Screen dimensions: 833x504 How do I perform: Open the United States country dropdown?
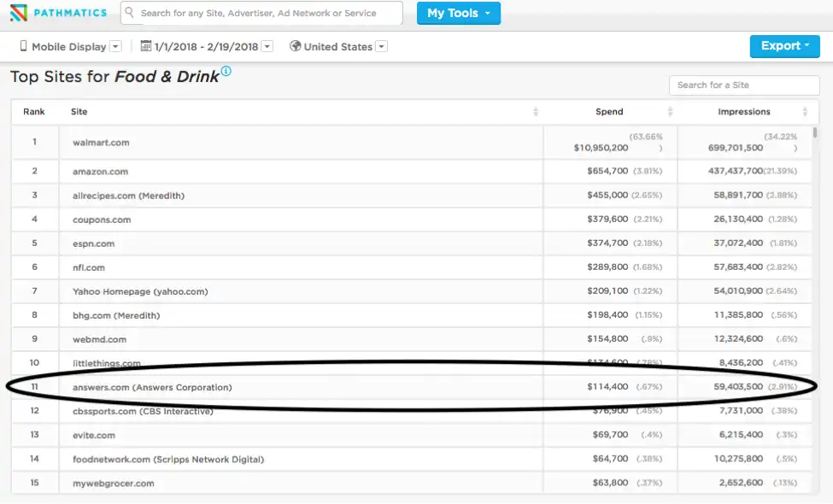click(x=381, y=47)
